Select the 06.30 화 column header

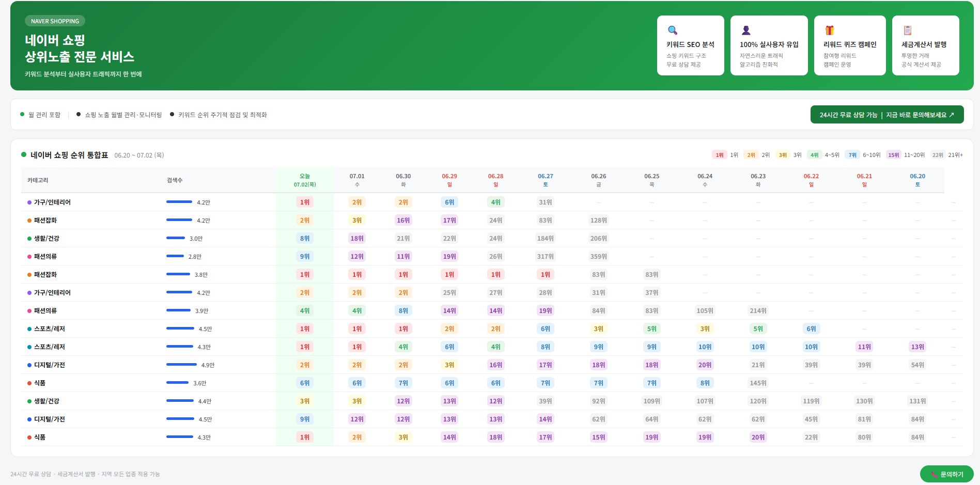(403, 180)
